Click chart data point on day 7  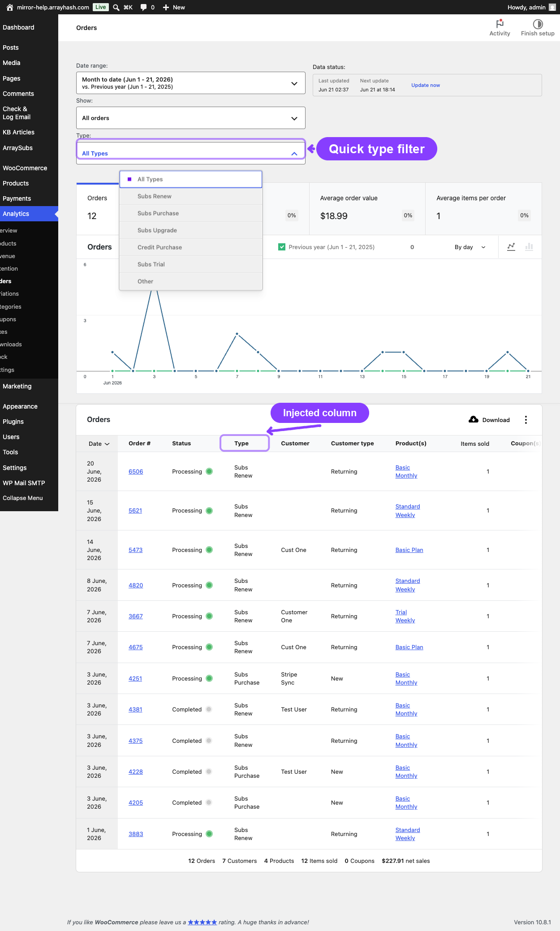(x=237, y=334)
